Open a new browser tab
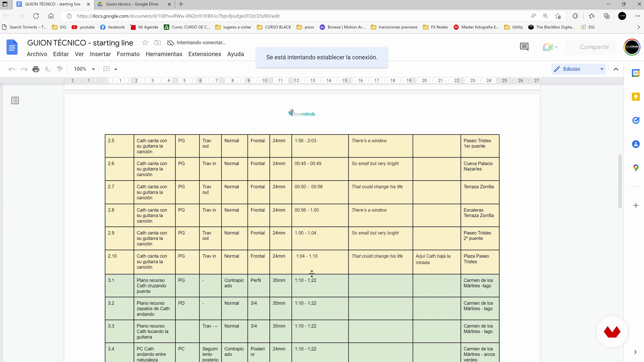This screenshot has width=644, height=362. tap(181, 4)
